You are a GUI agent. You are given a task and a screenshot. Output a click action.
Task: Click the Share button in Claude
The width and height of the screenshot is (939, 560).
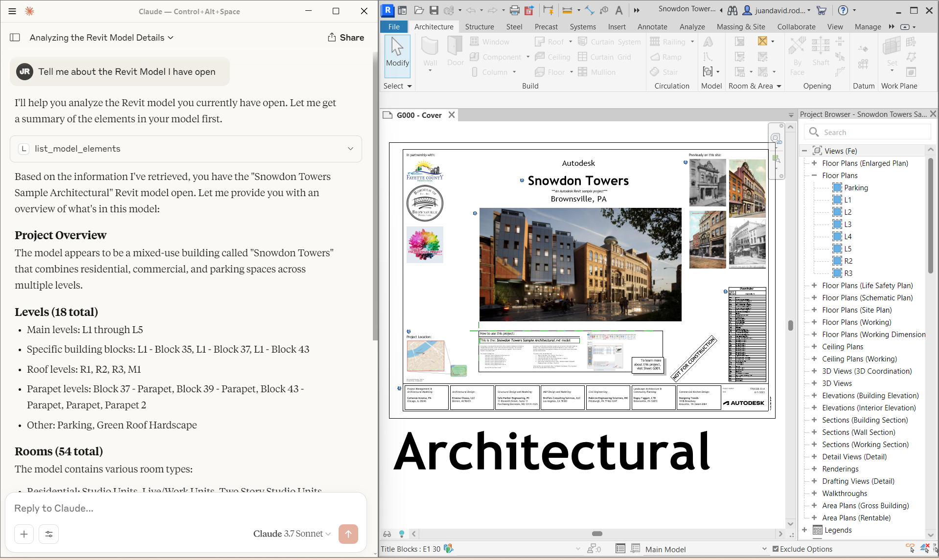[x=345, y=37]
